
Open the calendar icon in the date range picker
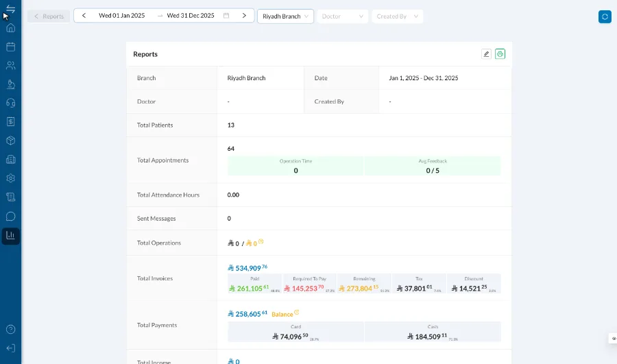coord(226,16)
